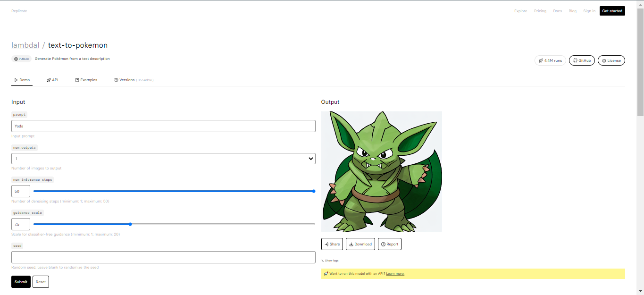The width and height of the screenshot is (644, 295).
Task: Switch to the API tab
Action: click(52, 80)
